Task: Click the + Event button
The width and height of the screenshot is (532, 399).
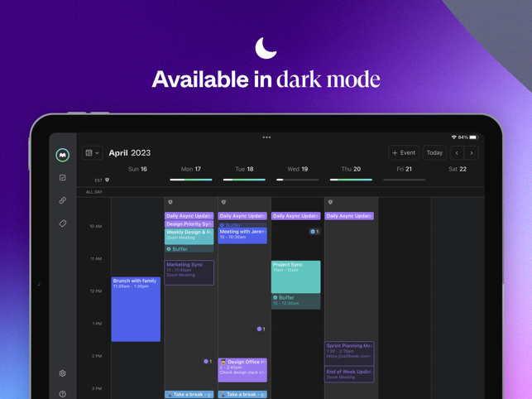Action: click(404, 153)
